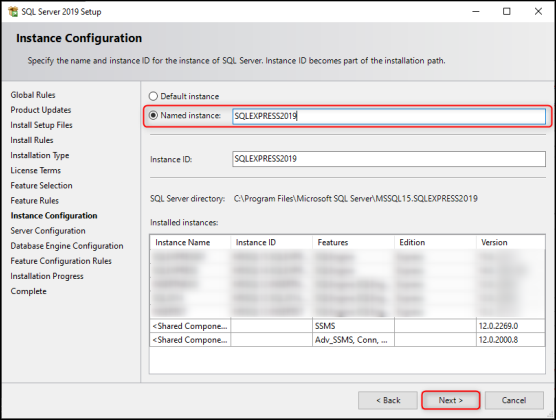Select Shared Components row with Adv_SSMS
The height and width of the screenshot is (420, 556).
[x=348, y=340]
